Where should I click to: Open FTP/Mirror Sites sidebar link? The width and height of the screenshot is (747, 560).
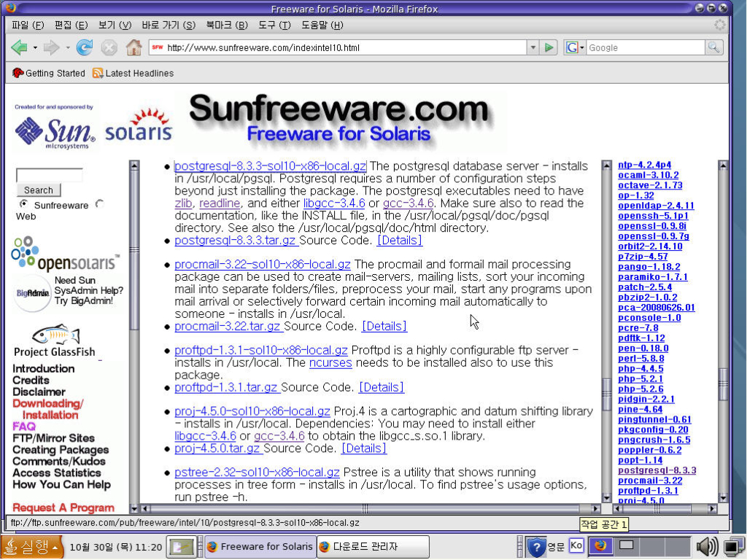pyautogui.click(x=53, y=437)
